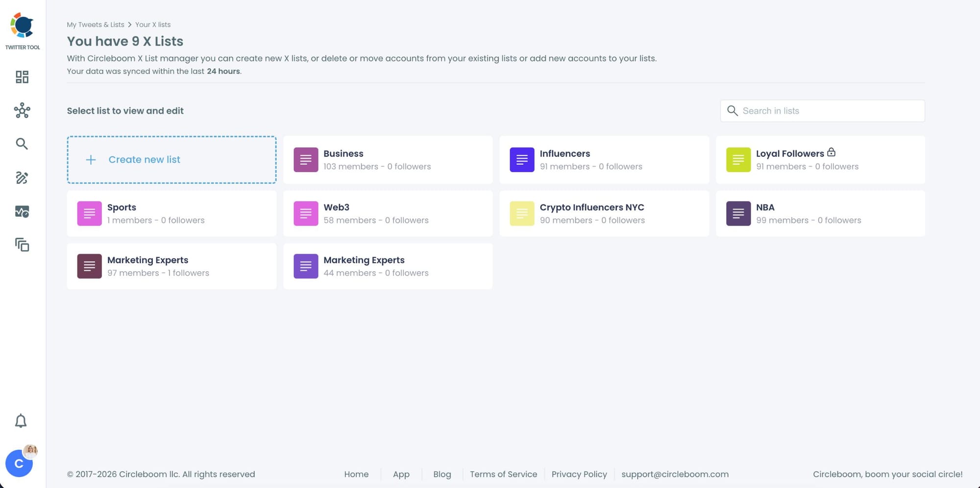Go to My Tweets & Lists breadcrumb
This screenshot has width=980, height=488.
click(96, 25)
